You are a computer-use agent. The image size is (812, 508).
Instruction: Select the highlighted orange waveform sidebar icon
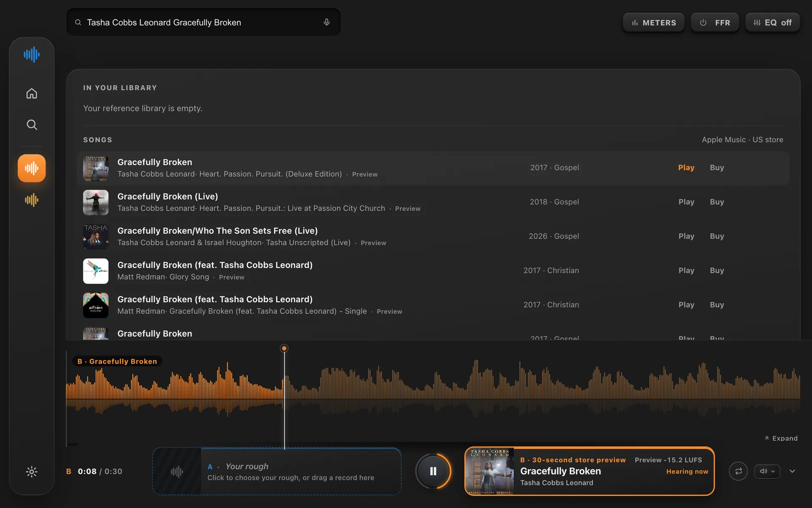pos(32,168)
